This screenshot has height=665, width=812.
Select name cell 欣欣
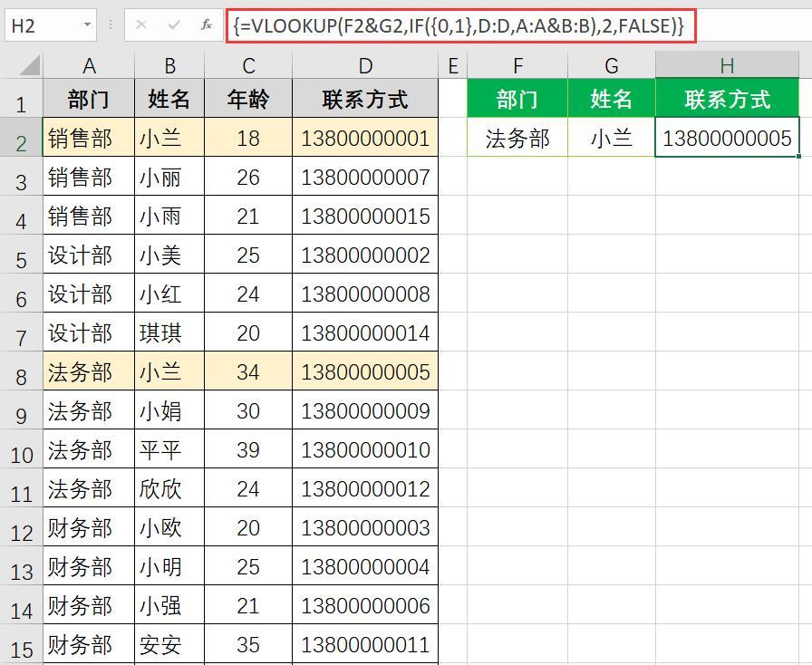coord(169,487)
